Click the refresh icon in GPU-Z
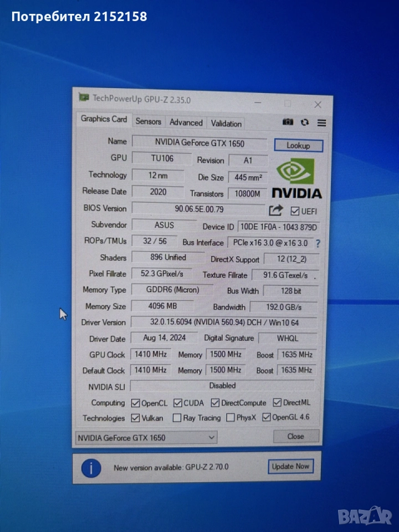This screenshot has width=399, height=532. pyautogui.click(x=305, y=122)
